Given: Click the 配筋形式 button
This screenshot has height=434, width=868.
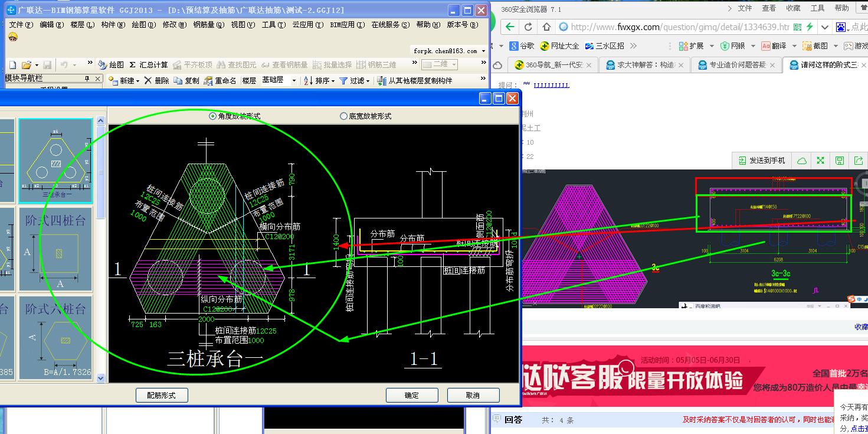Looking at the screenshot, I should pyautogui.click(x=161, y=395).
